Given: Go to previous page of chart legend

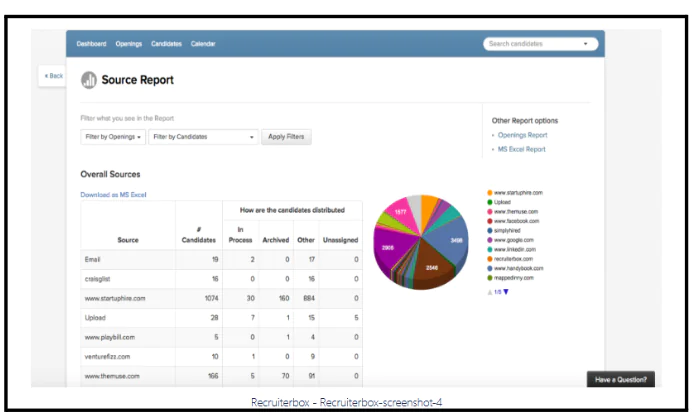Looking at the screenshot, I should point(489,292).
